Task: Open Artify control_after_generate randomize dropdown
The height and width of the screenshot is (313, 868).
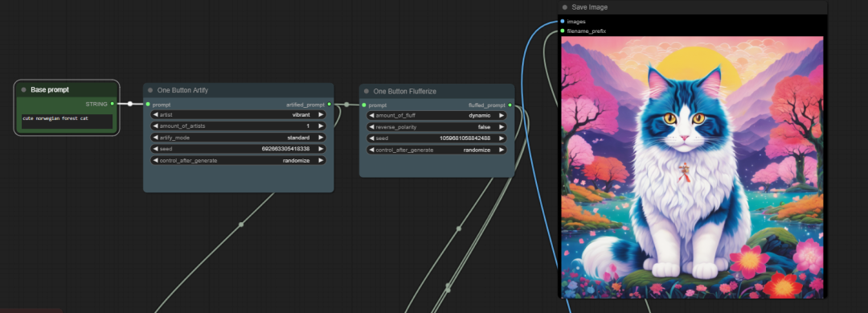Action: tap(238, 161)
